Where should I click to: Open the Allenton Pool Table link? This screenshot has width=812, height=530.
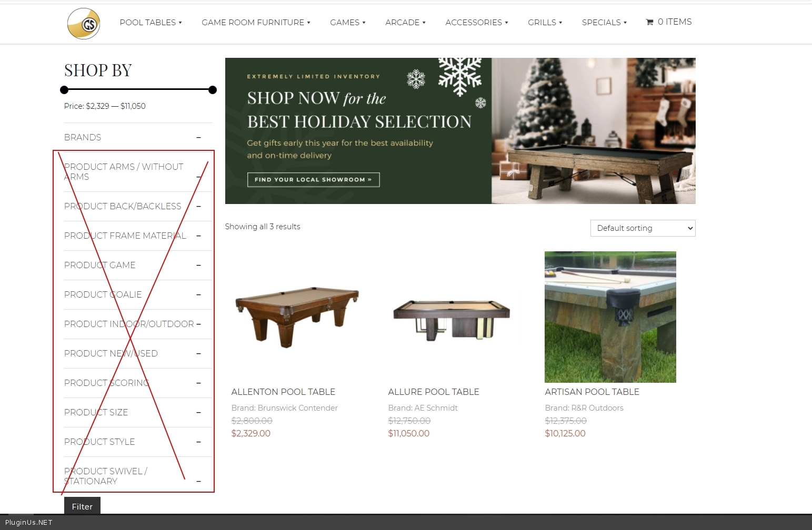[x=283, y=392]
